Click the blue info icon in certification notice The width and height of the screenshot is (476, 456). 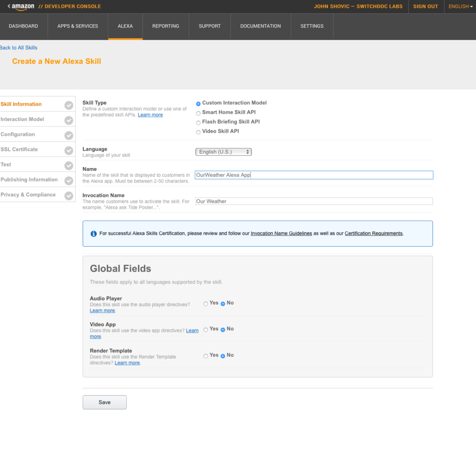(93, 234)
